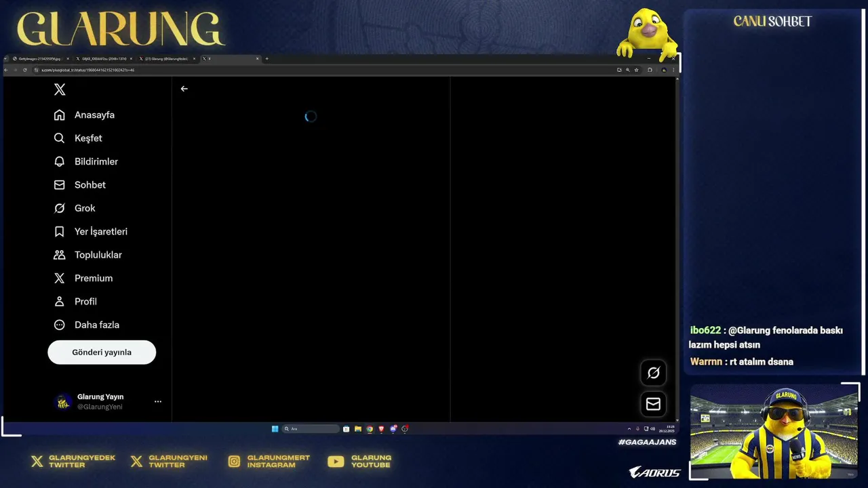Click the browser forward button
This screenshot has height=488, width=868.
pos(16,70)
